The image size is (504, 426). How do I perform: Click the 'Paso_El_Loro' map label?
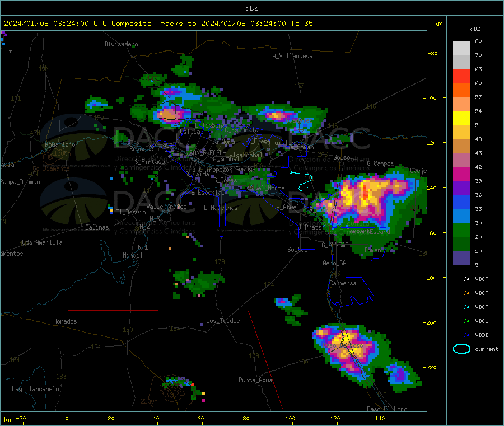(x=387, y=409)
